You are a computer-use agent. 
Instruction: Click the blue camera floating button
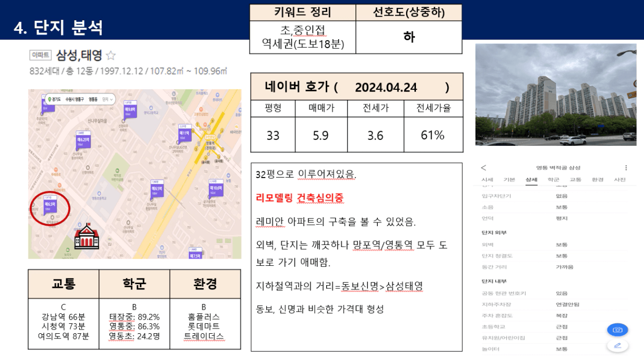coord(617,330)
